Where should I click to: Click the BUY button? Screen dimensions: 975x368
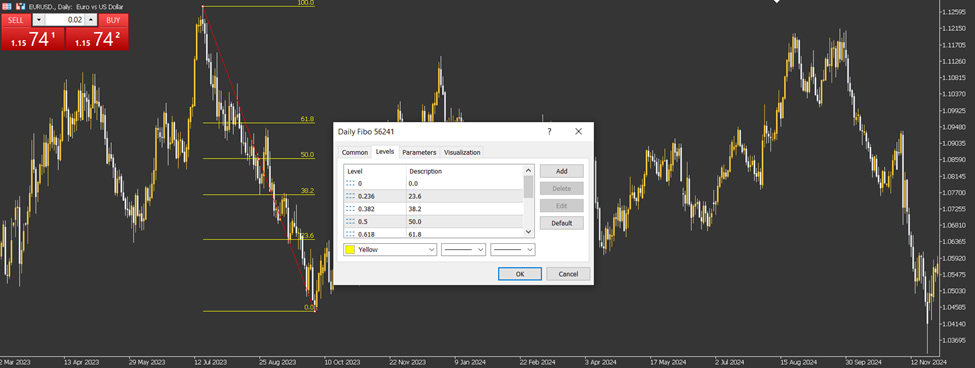click(113, 20)
